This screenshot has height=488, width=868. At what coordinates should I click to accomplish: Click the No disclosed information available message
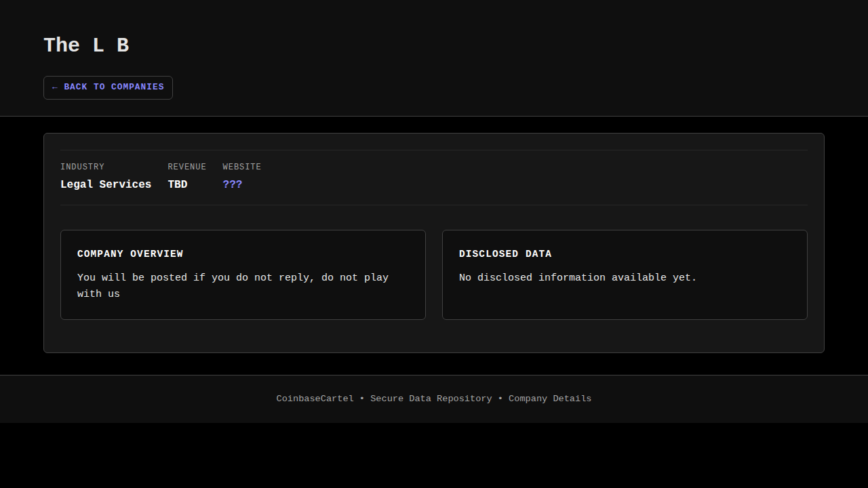(x=578, y=278)
